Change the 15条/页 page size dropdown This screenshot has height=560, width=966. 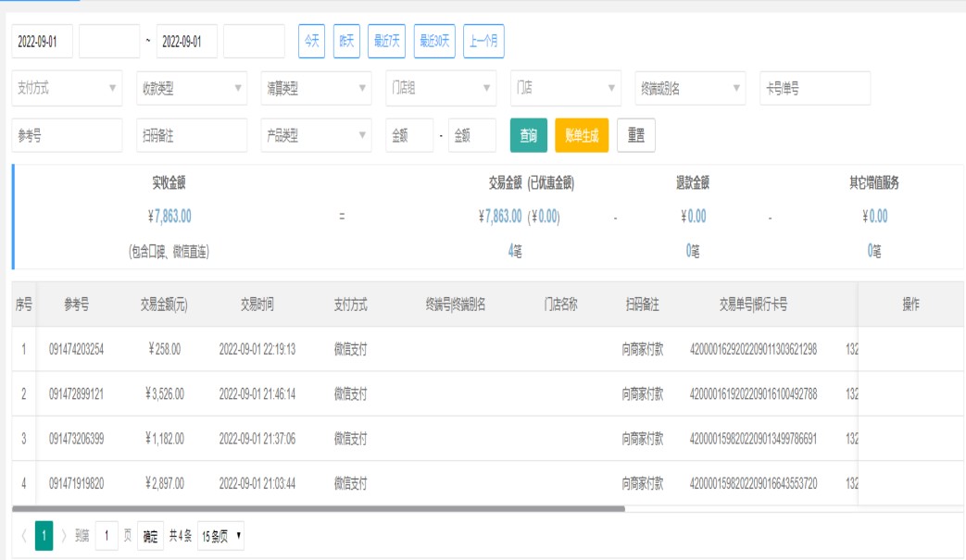click(220, 536)
